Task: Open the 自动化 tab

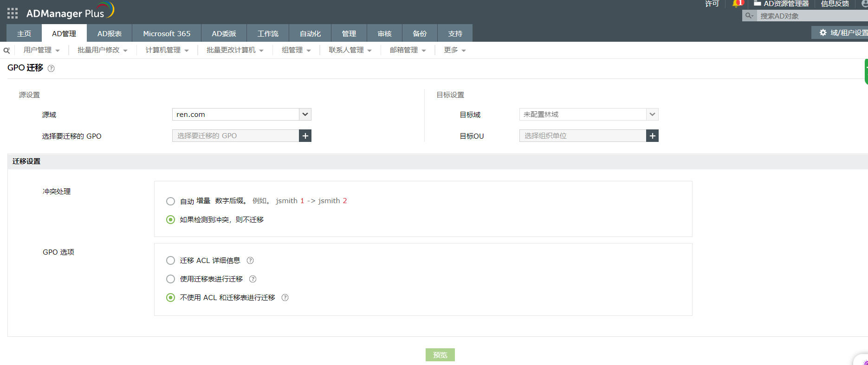Action: coord(310,33)
